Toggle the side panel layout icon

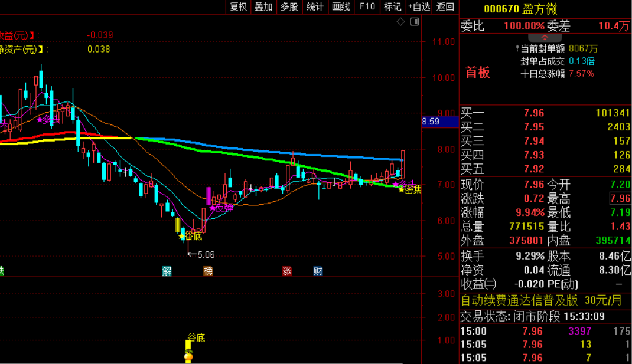click(x=415, y=22)
